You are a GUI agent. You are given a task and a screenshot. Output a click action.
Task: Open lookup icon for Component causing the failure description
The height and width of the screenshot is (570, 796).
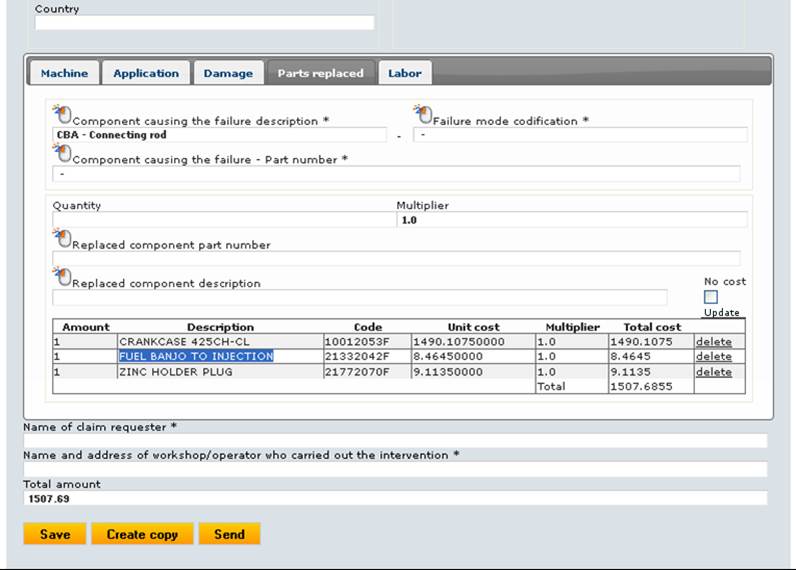click(x=62, y=114)
